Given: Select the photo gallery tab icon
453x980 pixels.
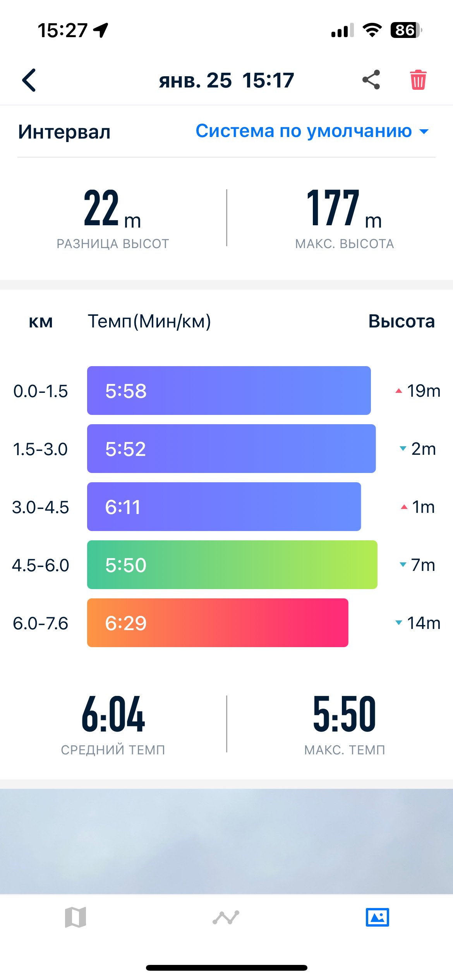Looking at the screenshot, I should click(377, 917).
